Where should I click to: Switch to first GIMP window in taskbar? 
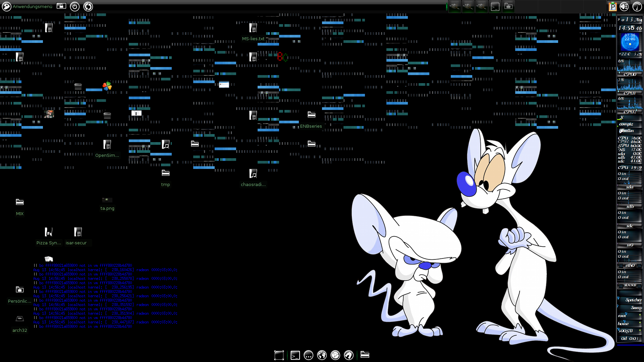point(455,6)
